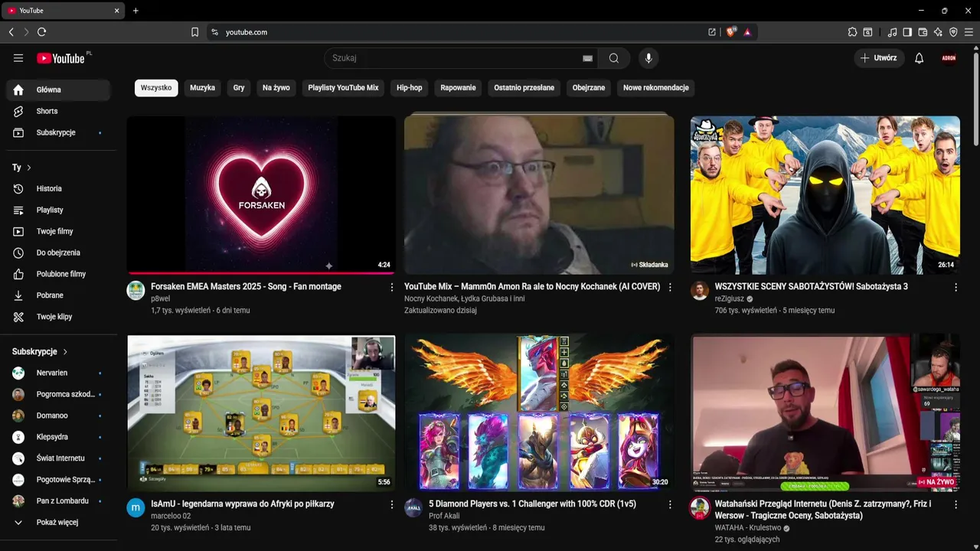
Task: Select the Nowe rekomendacje chip
Action: point(656,88)
